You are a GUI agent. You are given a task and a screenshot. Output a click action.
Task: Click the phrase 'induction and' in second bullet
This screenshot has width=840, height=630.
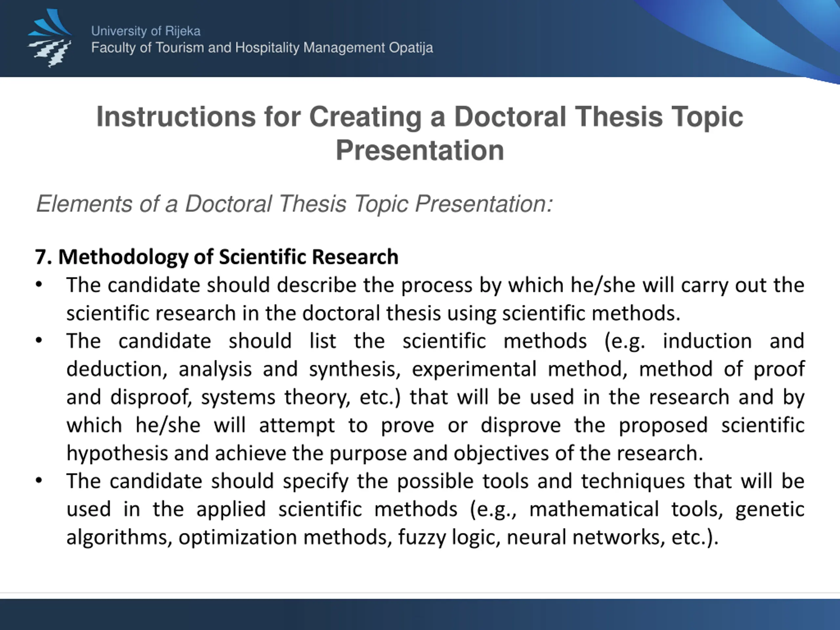click(x=734, y=341)
